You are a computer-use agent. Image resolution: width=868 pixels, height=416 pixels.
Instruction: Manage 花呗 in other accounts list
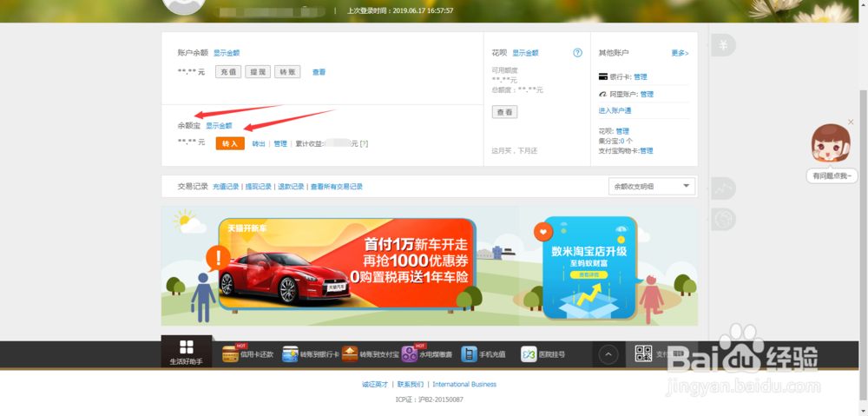(x=622, y=131)
